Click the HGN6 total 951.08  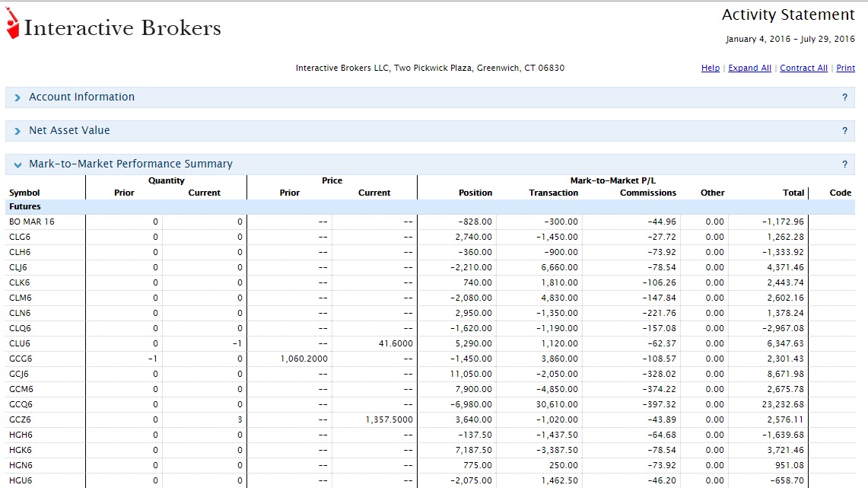(x=790, y=465)
